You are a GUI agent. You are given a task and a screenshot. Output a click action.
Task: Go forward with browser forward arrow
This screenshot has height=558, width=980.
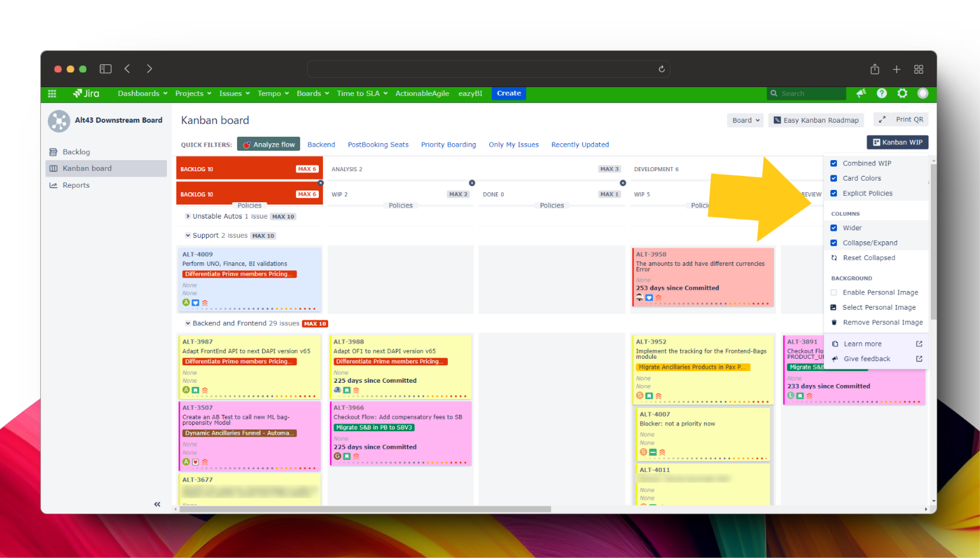150,69
